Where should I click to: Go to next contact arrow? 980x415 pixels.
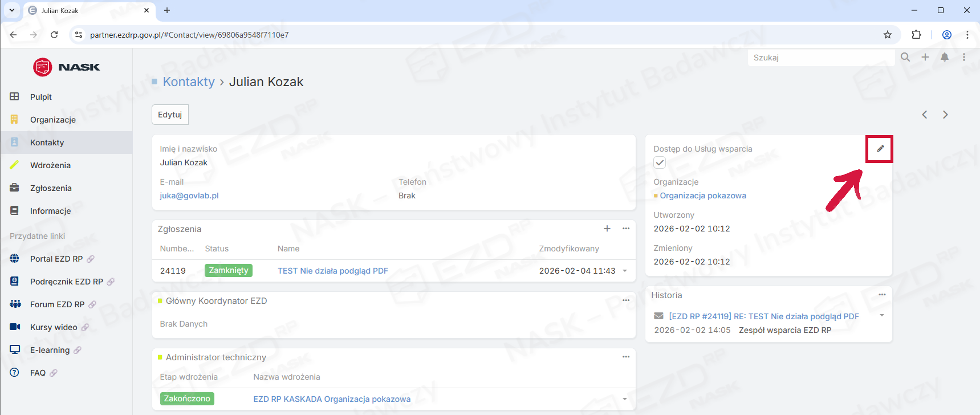(x=945, y=115)
